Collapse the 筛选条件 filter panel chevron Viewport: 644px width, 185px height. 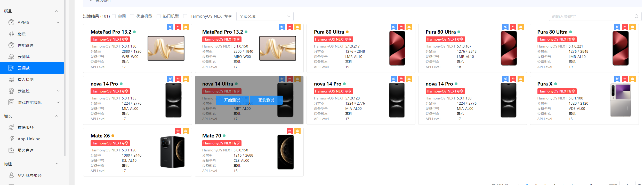point(91,1)
